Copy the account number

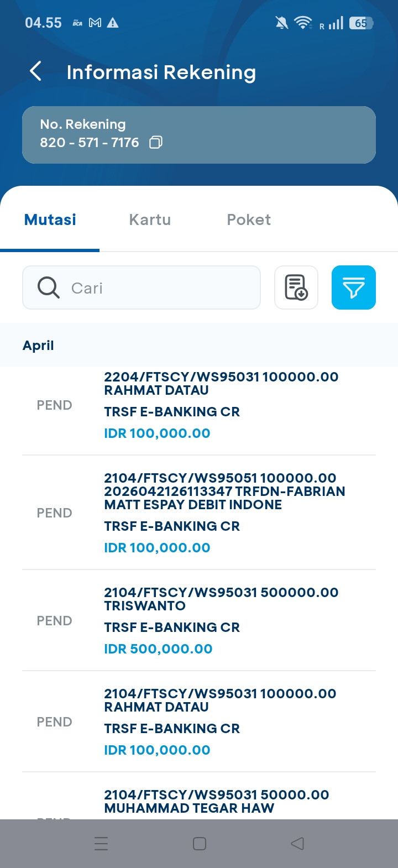click(156, 143)
